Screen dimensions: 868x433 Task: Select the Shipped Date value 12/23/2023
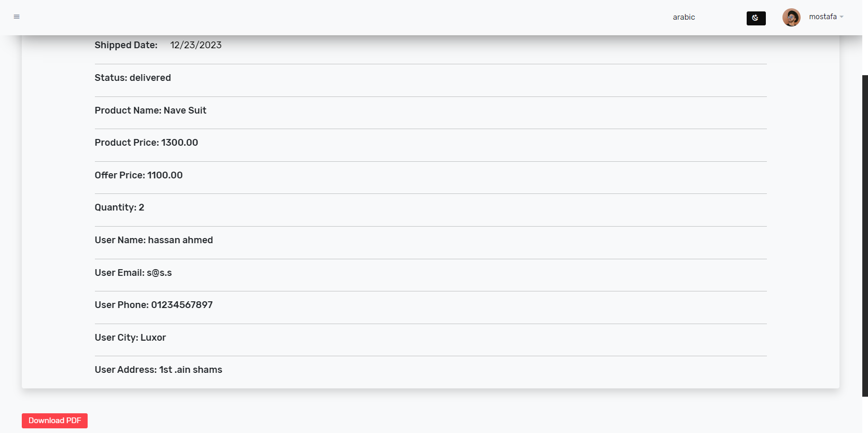(195, 45)
